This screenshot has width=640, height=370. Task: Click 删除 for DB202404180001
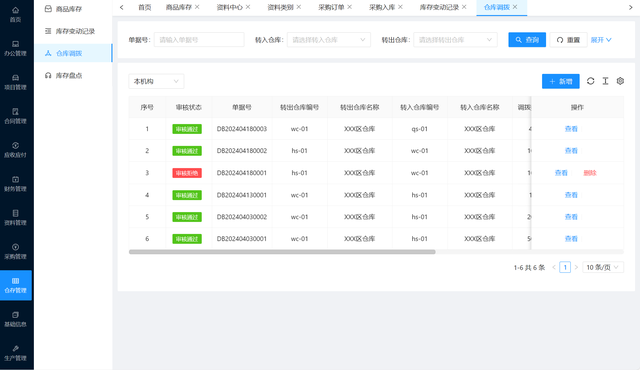point(590,173)
